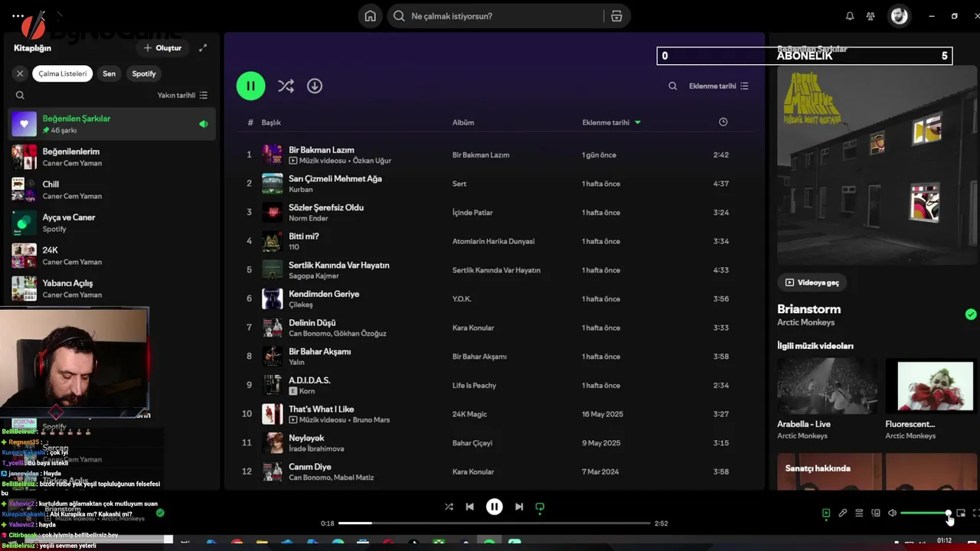Image resolution: width=980 pixels, height=551 pixels.
Task: Open the Arabella - Live video thumbnail
Action: [827, 386]
